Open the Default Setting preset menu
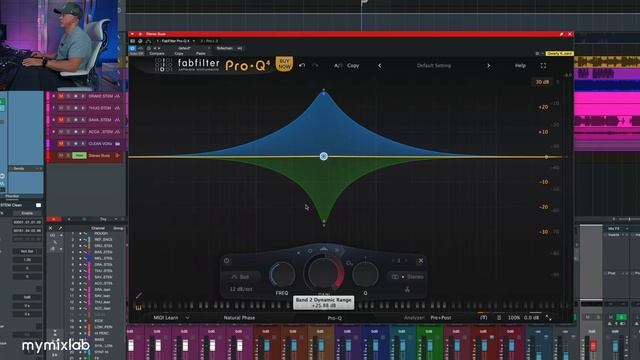 tap(434, 65)
